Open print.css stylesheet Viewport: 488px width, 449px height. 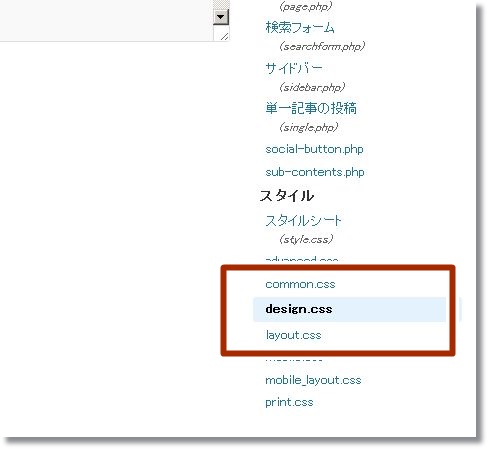tap(289, 402)
